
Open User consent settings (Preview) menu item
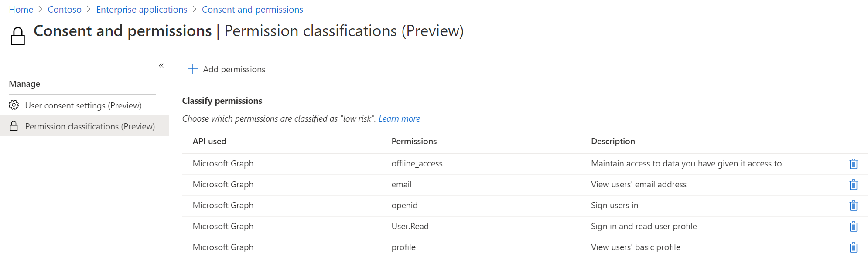(83, 105)
